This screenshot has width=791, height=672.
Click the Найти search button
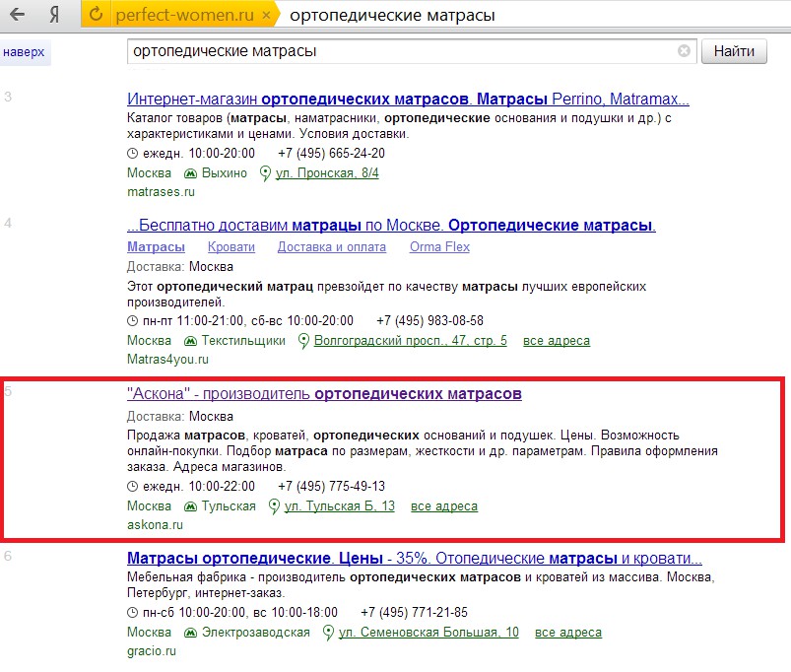pos(734,51)
